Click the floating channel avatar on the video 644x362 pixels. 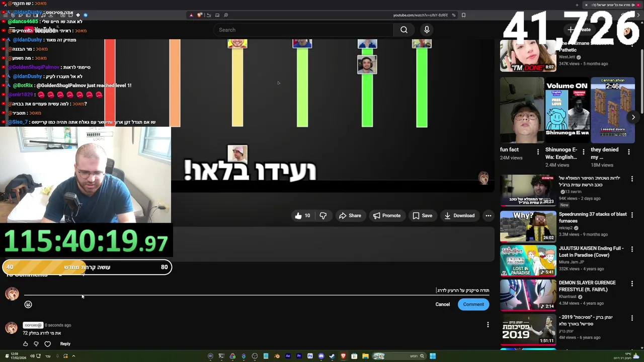pos(483,178)
